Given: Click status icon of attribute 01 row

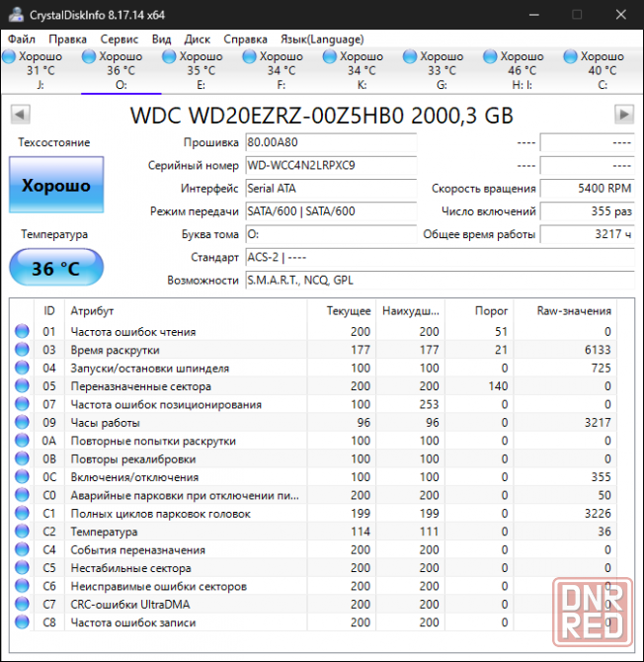Looking at the screenshot, I should pyautogui.click(x=23, y=332).
